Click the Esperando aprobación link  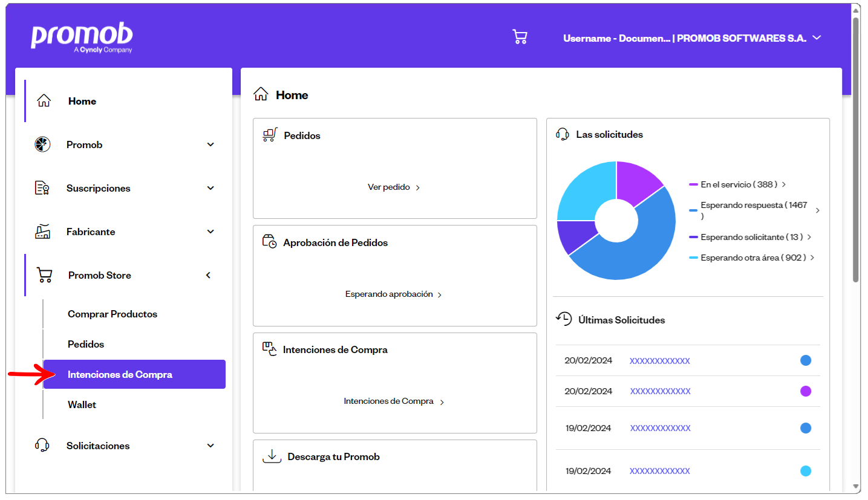point(394,294)
